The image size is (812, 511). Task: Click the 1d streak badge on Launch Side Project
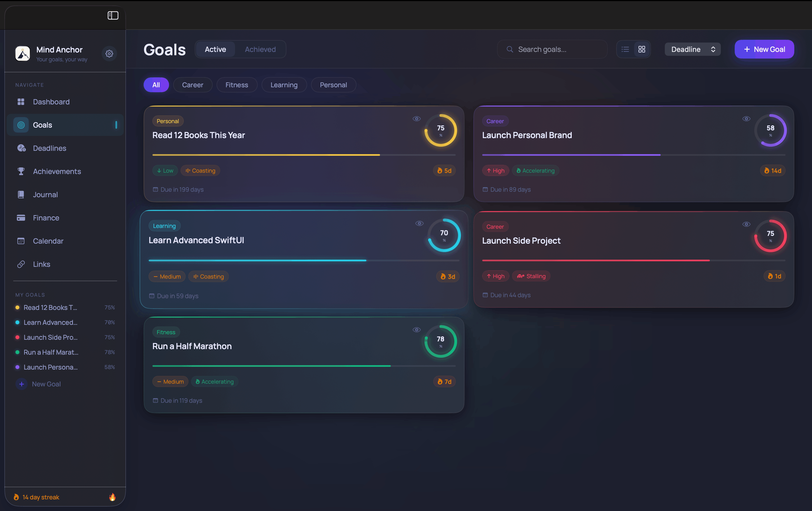774,276
